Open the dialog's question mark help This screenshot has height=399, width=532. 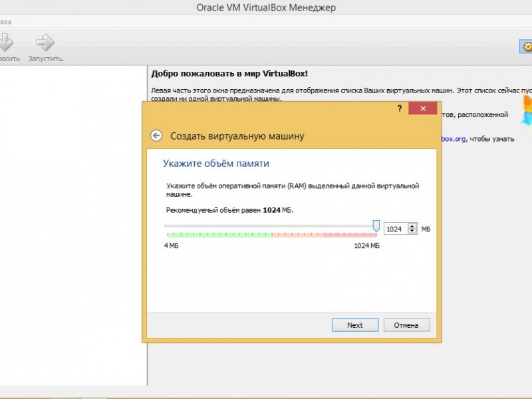point(400,108)
